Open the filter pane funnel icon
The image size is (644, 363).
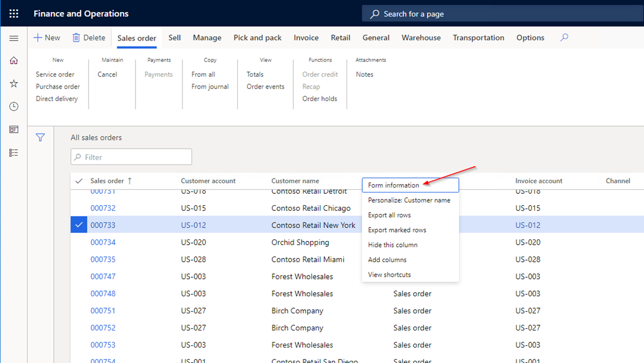[40, 138]
